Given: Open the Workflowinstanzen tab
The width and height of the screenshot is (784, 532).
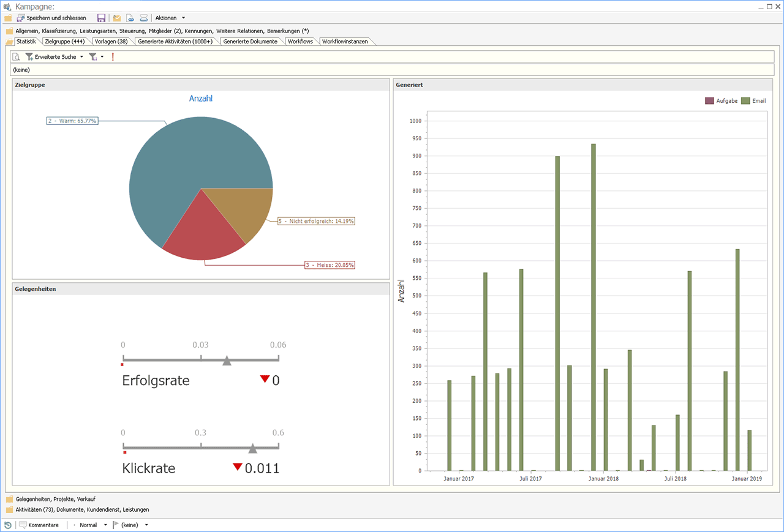Looking at the screenshot, I should [345, 41].
